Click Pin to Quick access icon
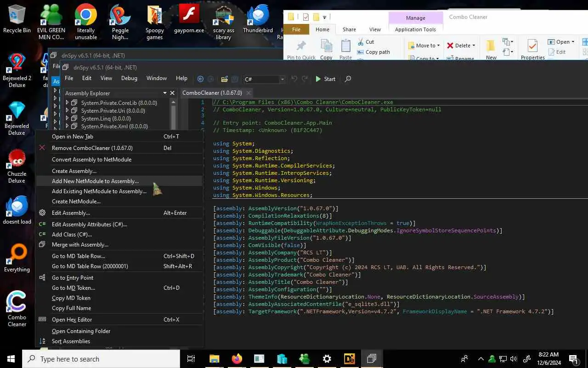 tap(301, 46)
